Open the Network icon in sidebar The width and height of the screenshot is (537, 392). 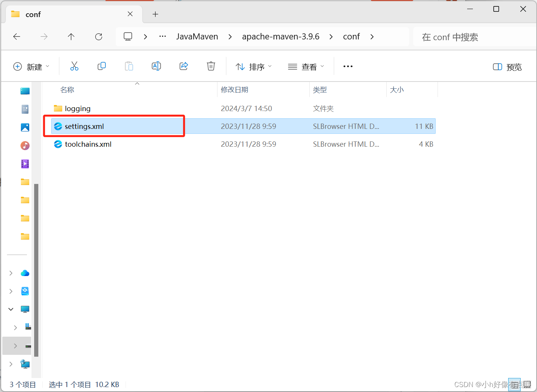(25, 364)
